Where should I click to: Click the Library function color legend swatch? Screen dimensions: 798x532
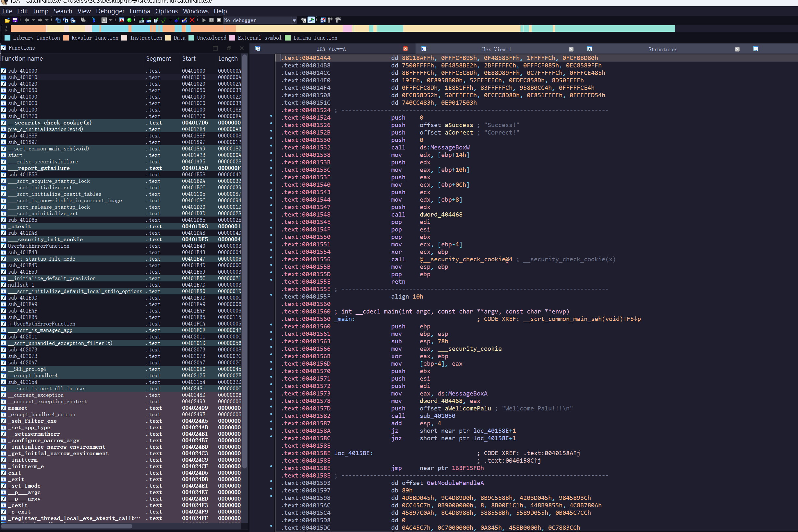[x=7, y=38]
